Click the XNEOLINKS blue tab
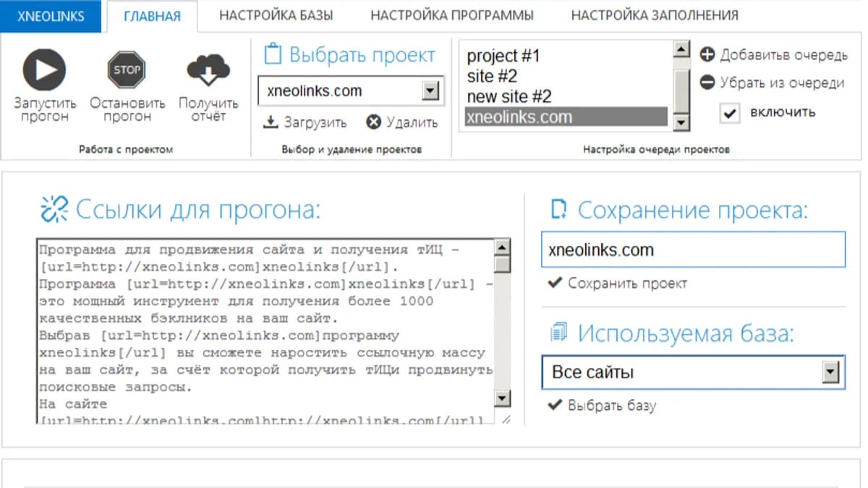Viewport: 868px width, 488px height. pos(51,16)
